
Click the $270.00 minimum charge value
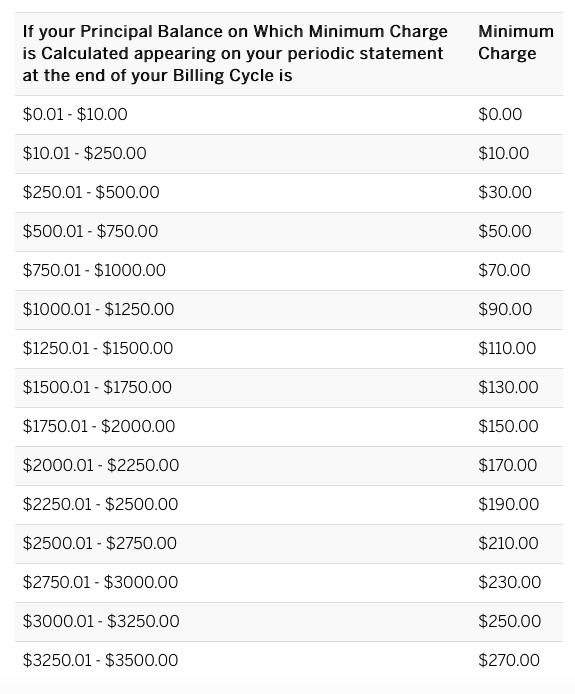[x=509, y=660]
